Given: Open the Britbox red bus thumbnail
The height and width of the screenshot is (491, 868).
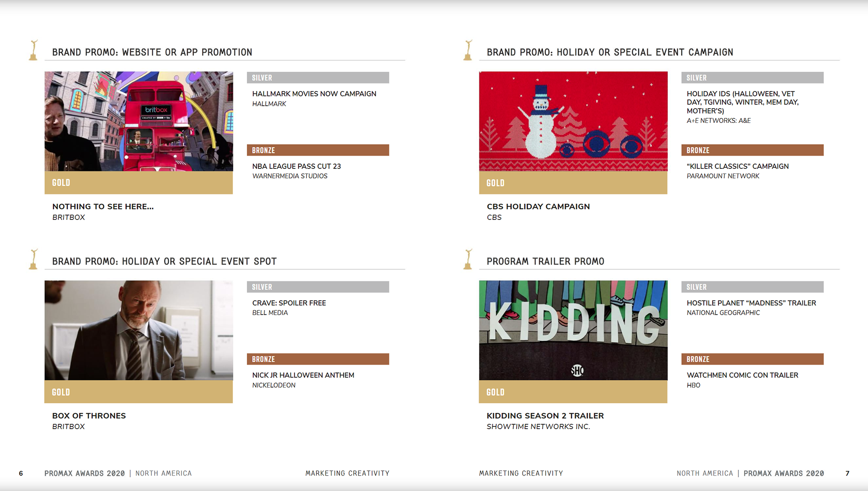Looking at the screenshot, I should click(139, 121).
